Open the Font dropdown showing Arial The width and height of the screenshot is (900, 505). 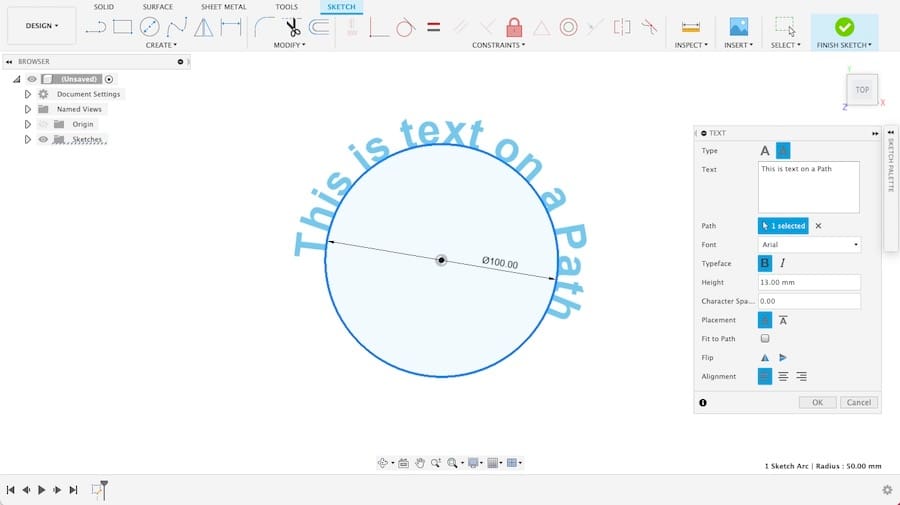809,244
